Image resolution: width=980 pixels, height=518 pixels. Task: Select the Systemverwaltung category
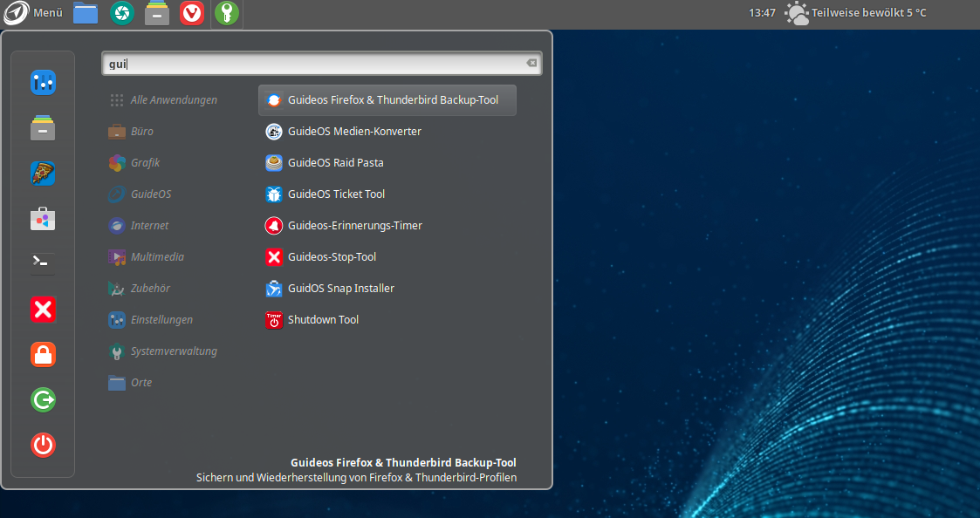pos(163,351)
